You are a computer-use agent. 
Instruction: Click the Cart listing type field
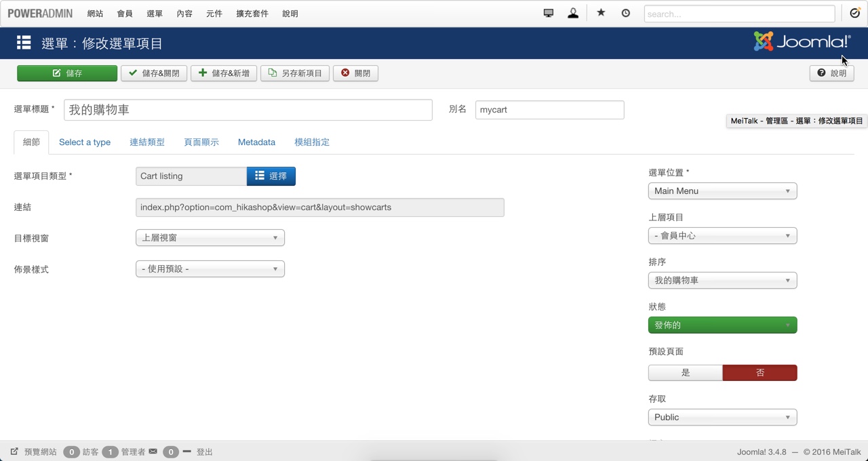pyautogui.click(x=191, y=176)
